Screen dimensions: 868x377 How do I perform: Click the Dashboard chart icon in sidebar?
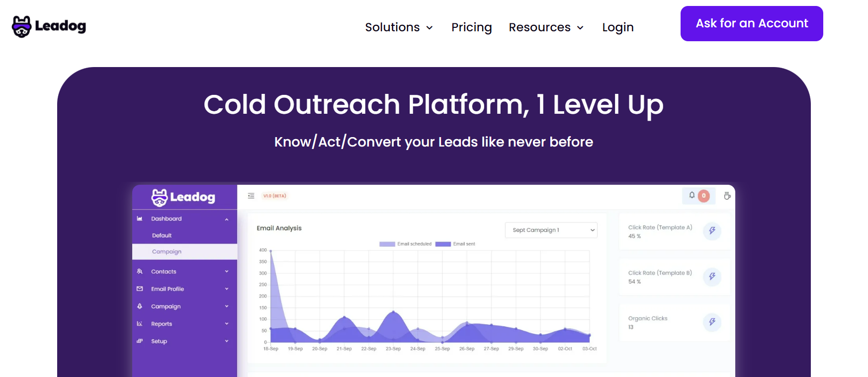point(140,219)
